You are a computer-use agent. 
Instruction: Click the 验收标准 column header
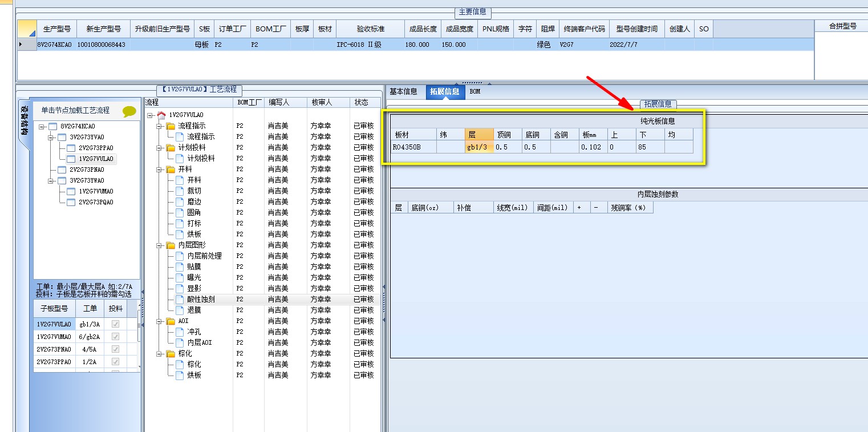[371, 29]
